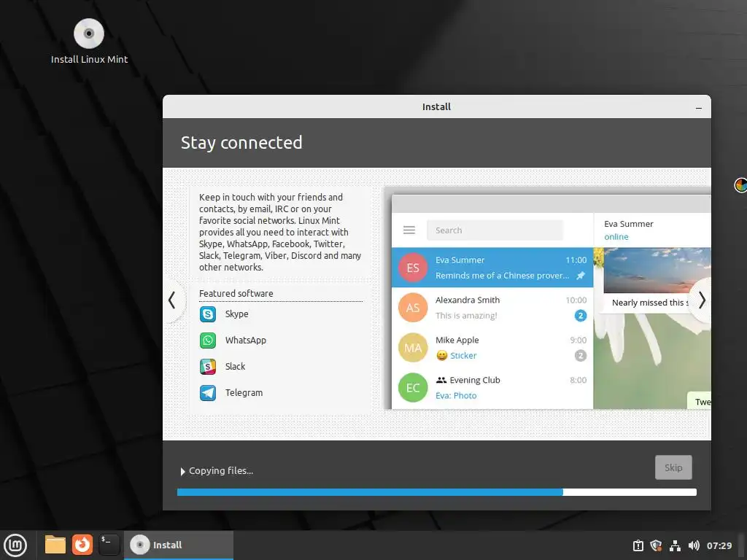Image resolution: width=747 pixels, height=560 pixels.
Task: Click the 'Keep in touch with your friends' paragraph
Action: [280, 233]
